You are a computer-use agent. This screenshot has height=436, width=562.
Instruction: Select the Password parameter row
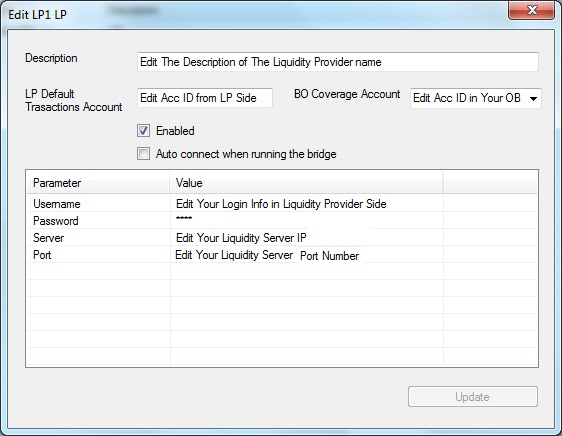(282, 221)
